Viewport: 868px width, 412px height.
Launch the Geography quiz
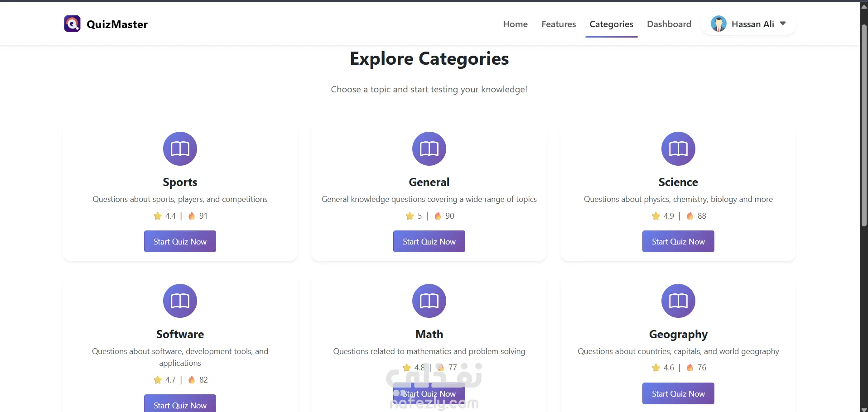coord(678,393)
